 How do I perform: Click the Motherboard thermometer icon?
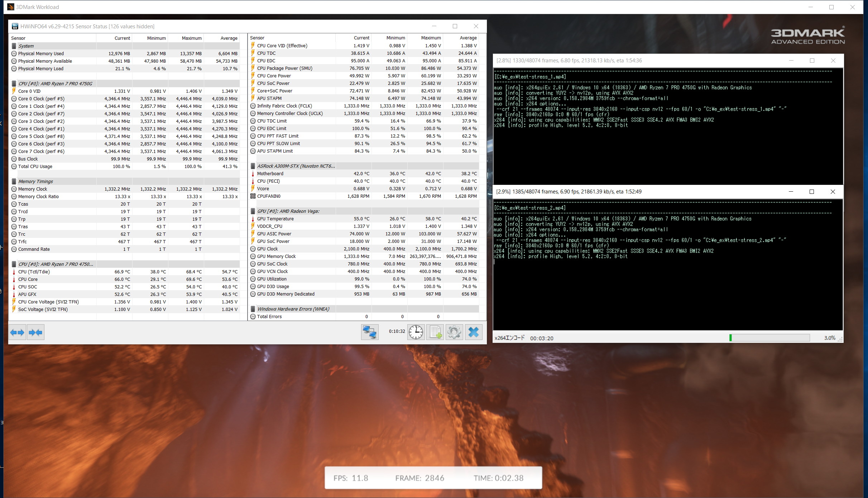(x=253, y=173)
